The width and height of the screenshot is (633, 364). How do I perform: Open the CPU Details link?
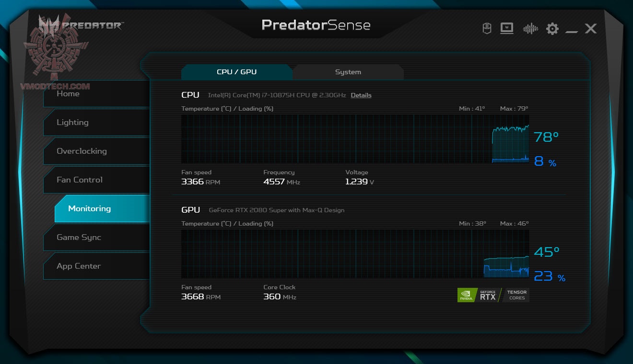tap(361, 95)
